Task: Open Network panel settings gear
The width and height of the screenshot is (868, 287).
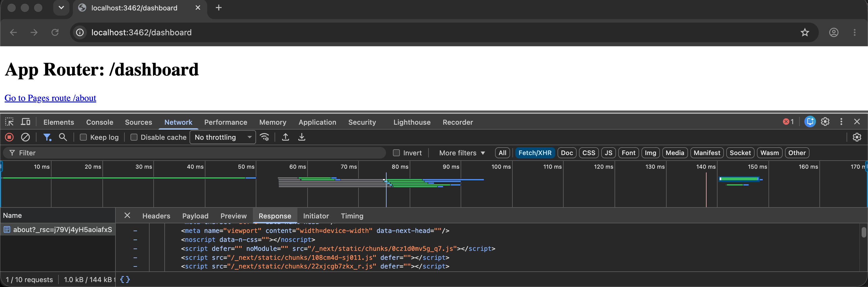Action: [857, 137]
